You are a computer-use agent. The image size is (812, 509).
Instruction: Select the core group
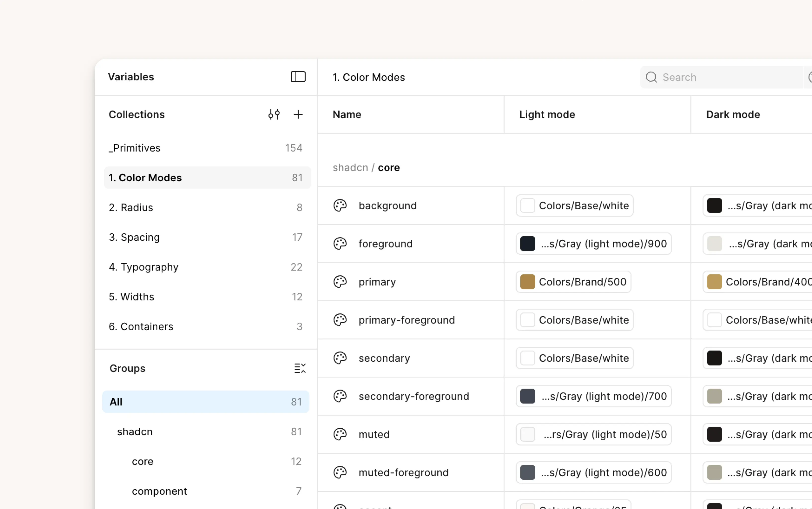(206, 461)
